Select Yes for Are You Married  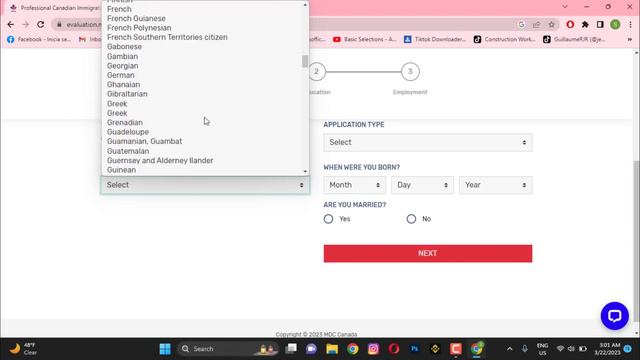point(329,219)
